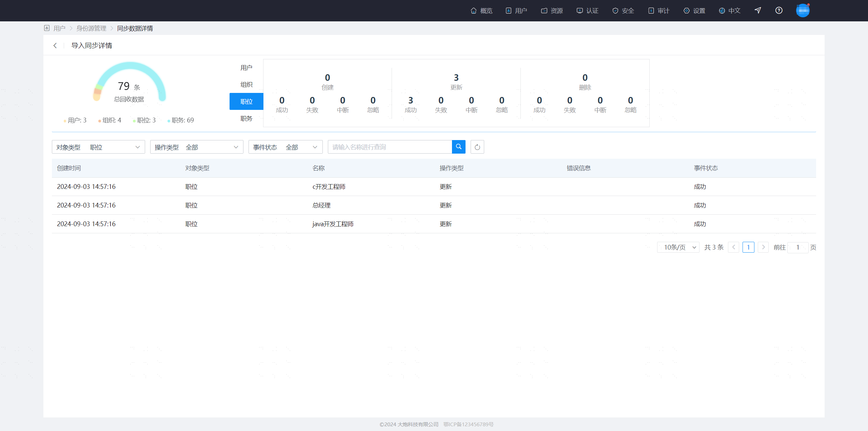Switch to the 用户 statistics tab

point(246,68)
